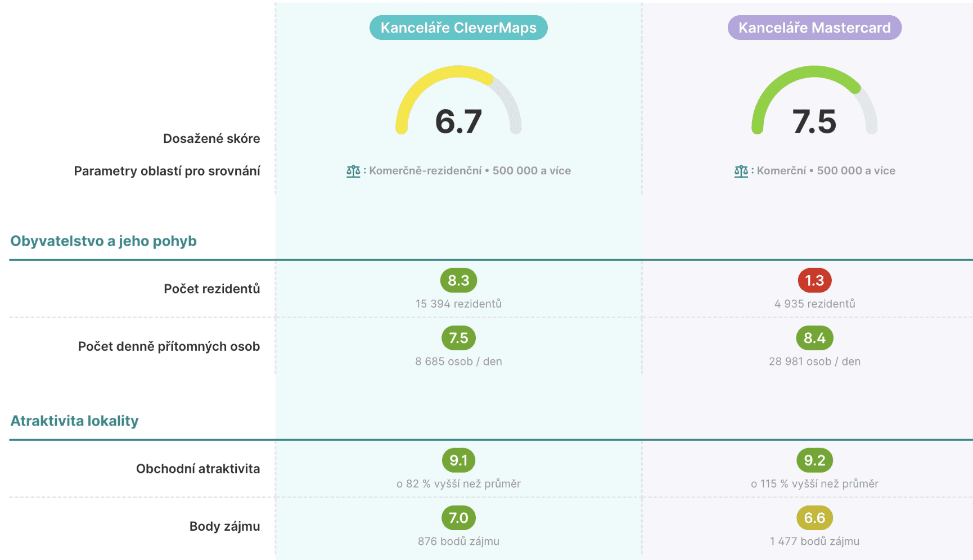Select the Kanceláře CleverMaps label
This screenshot has width=973, height=560.
pyautogui.click(x=458, y=28)
